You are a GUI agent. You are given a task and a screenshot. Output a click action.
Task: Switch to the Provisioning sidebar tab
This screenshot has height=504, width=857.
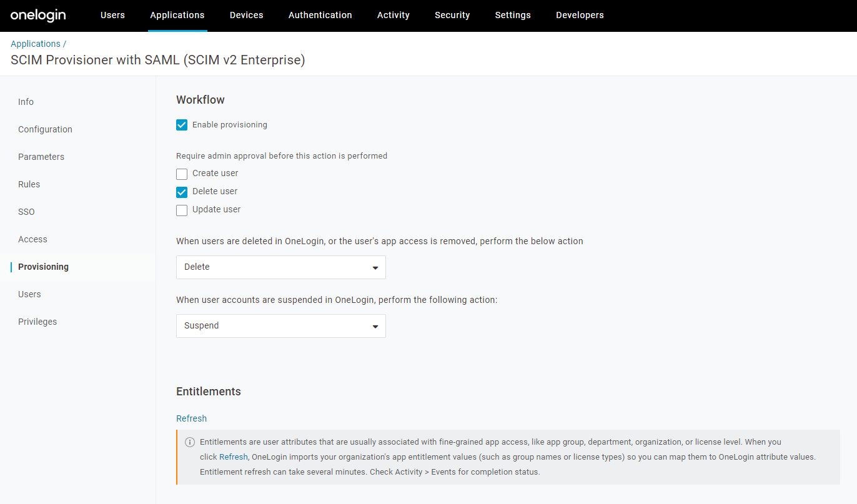(x=43, y=267)
